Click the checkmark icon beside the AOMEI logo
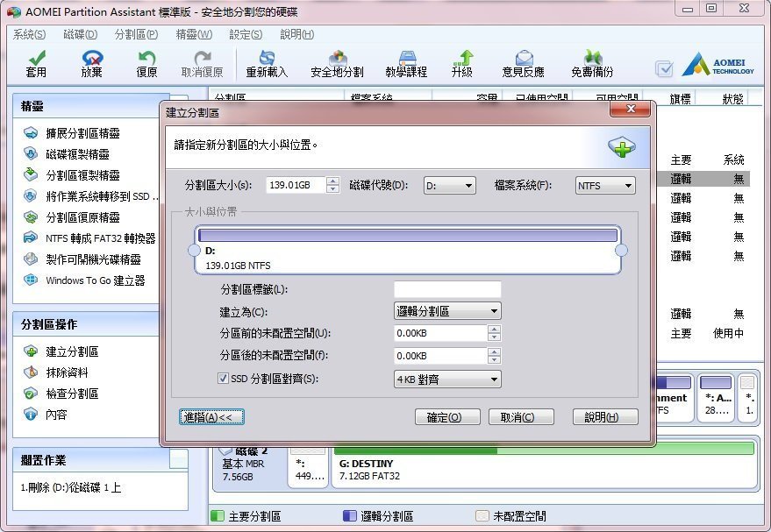The width and height of the screenshot is (771, 532). pyautogui.click(x=664, y=68)
